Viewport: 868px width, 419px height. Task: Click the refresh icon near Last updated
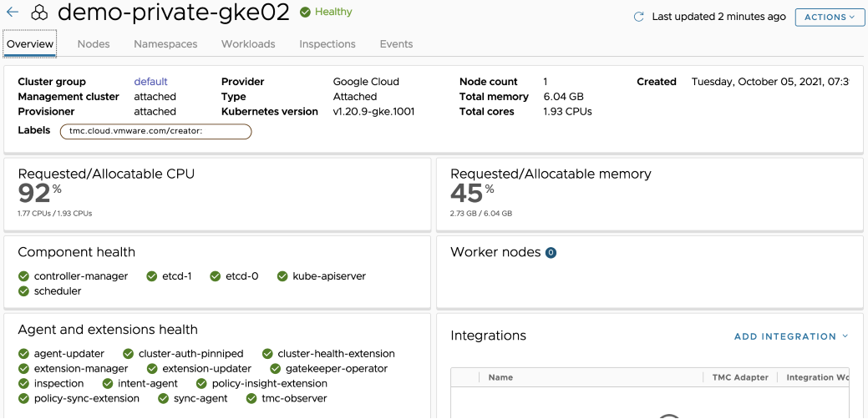pyautogui.click(x=639, y=17)
